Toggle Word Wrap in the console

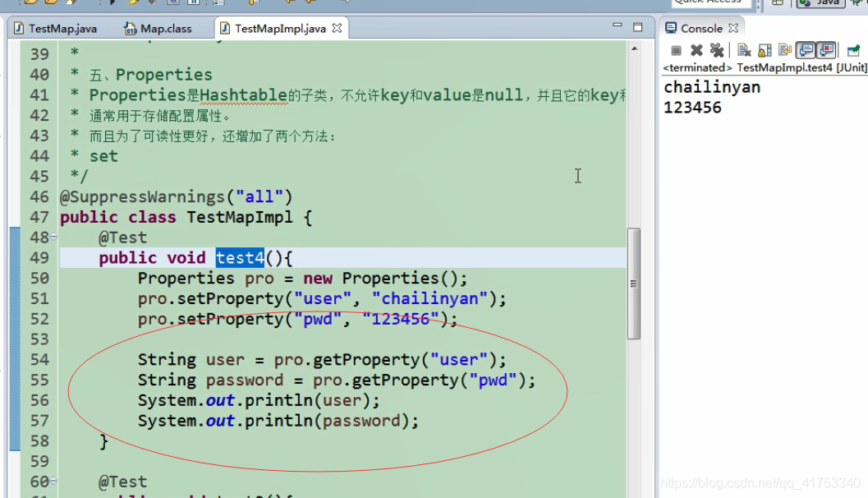tap(785, 50)
